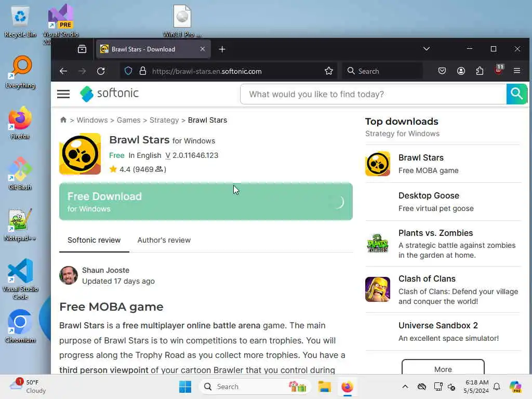Click the Clash of Clans icon
The image size is (532, 399).
(x=378, y=289)
